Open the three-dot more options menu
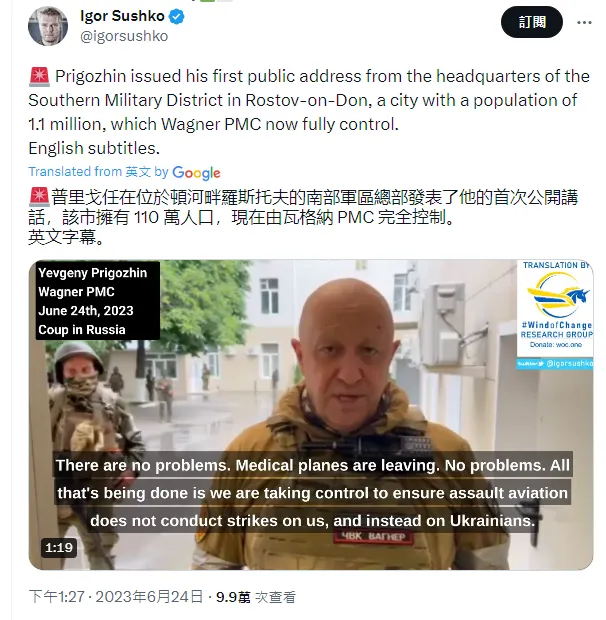This screenshot has height=620, width=606. click(x=584, y=22)
